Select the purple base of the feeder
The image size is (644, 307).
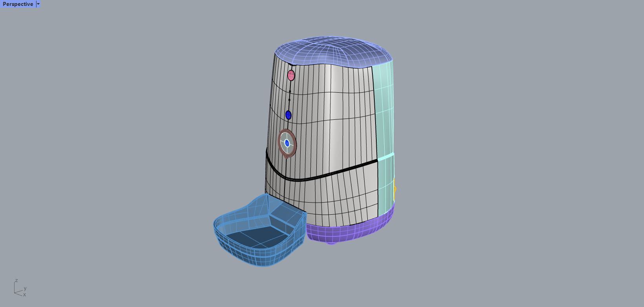click(x=349, y=231)
